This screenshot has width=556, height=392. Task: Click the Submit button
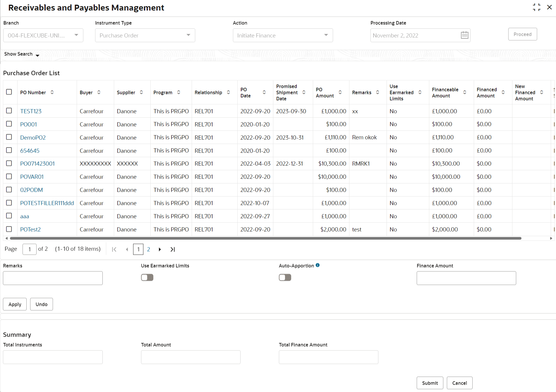pyautogui.click(x=430, y=383)
